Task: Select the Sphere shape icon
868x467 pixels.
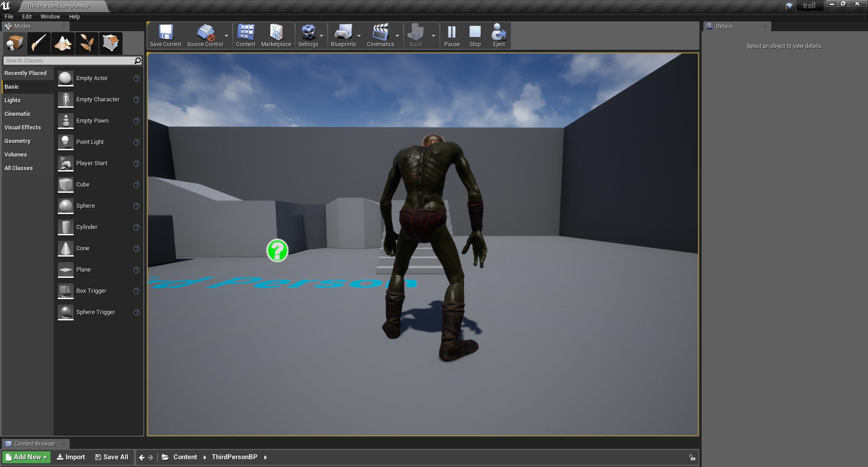Action: point(66,206)
